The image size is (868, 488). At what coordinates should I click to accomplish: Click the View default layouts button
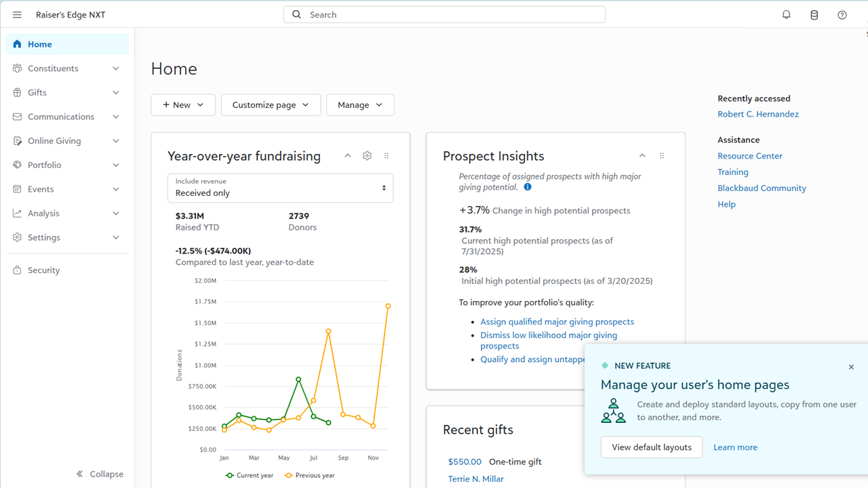[651, 447]
